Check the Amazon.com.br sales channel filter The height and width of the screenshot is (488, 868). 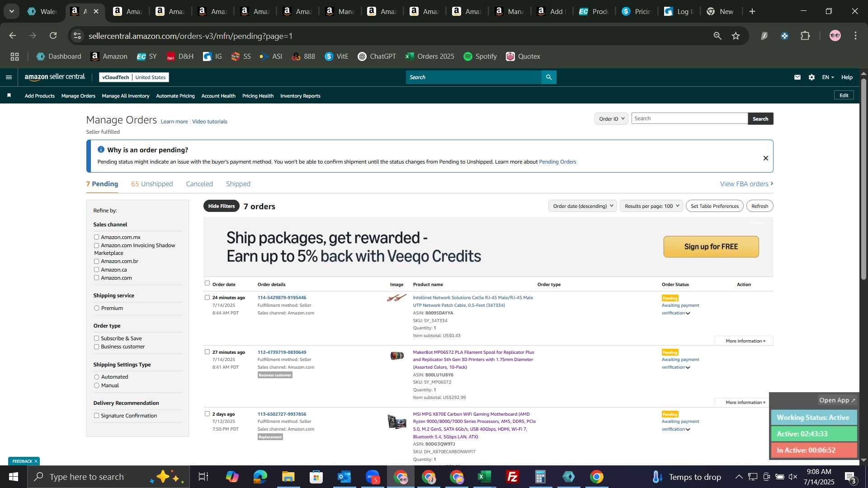coord(96,261)
